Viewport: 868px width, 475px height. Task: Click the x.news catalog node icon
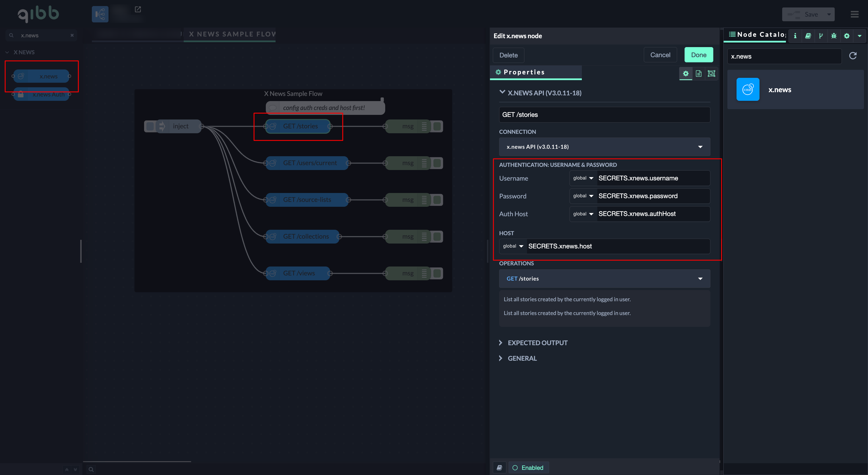(x=748, y=89)
